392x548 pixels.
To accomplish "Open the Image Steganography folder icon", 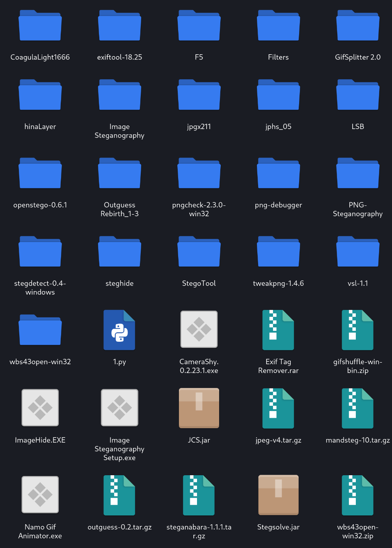I will 119,94.
